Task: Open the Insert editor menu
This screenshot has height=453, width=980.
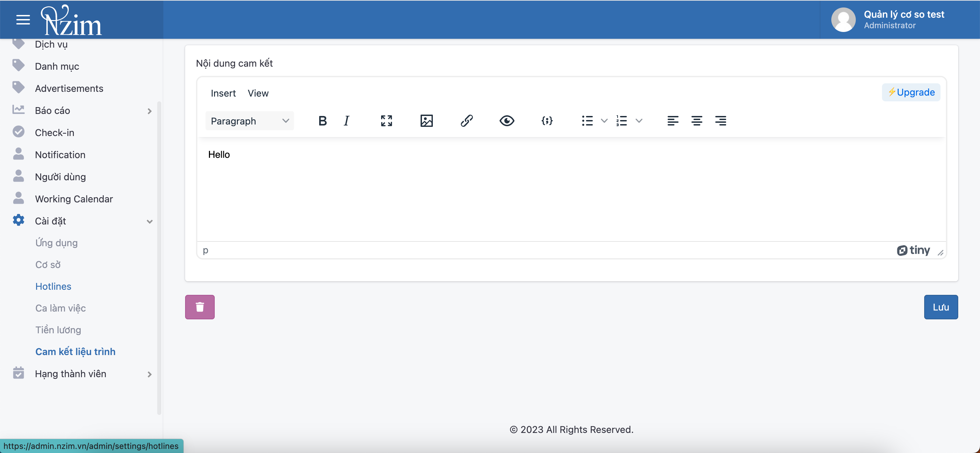Action: point(223,93)
